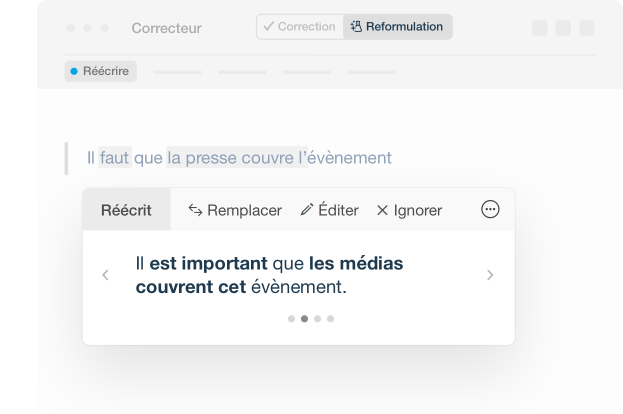This screenshot has height=414, width=623.
Task: Show next rewrite with right chevron
Action: 490,275
